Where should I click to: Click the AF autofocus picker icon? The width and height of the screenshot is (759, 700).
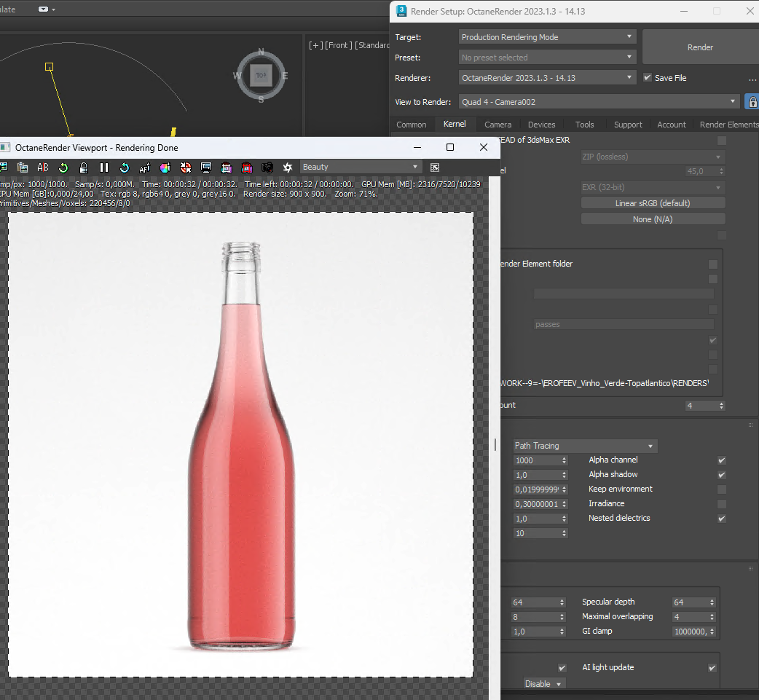pyautogui.click(x=145, y=168)
